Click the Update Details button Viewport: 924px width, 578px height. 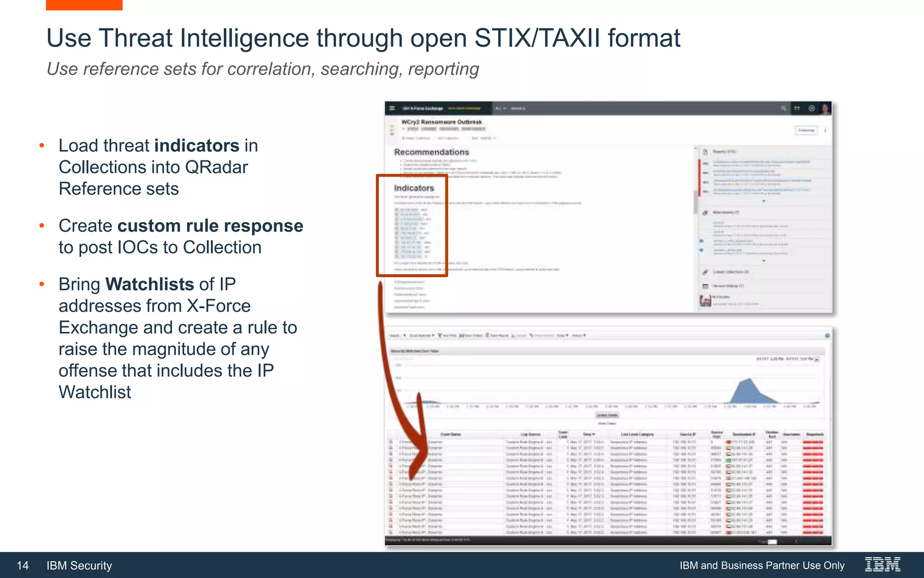[607, 415]
